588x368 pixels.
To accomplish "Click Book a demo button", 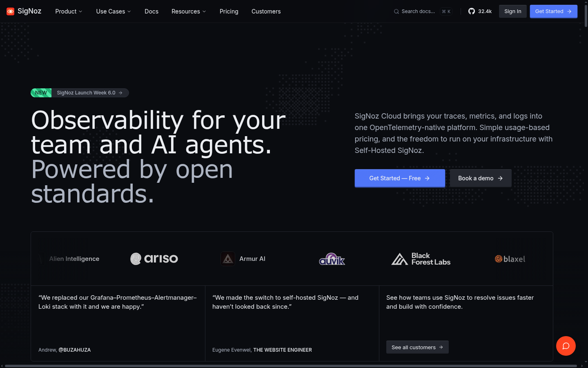I will click(481, 178).
